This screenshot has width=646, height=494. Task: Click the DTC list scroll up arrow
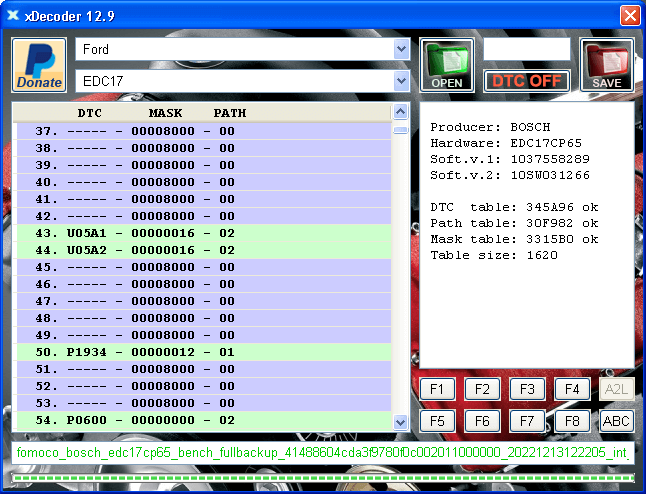click(x=401, y=111)
